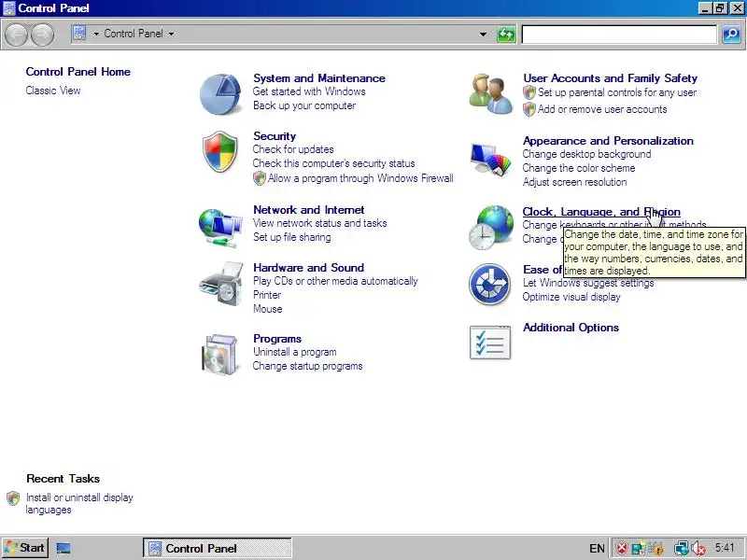Open Appearance and Personalization monitor icon
The image size is (747, 560).
click(490, 159)
